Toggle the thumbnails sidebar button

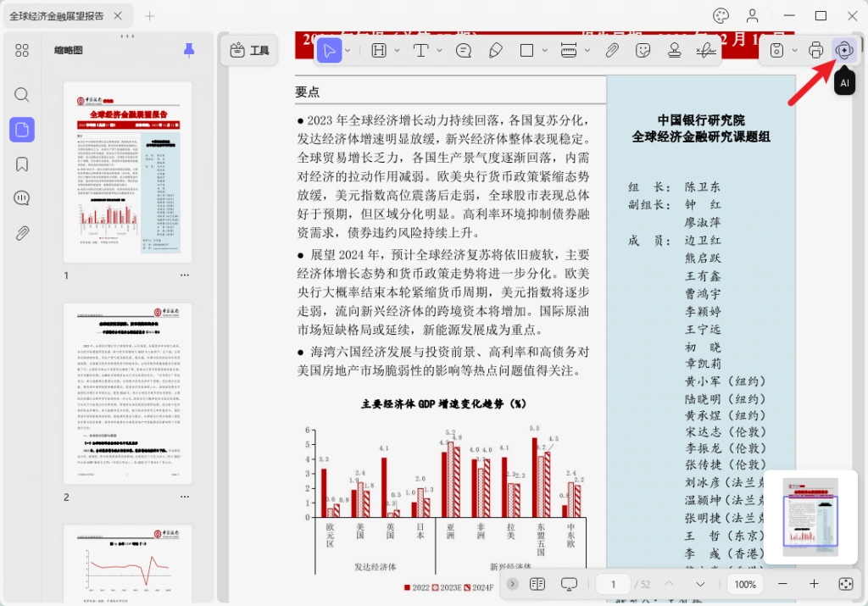click(x=21, y=130)
